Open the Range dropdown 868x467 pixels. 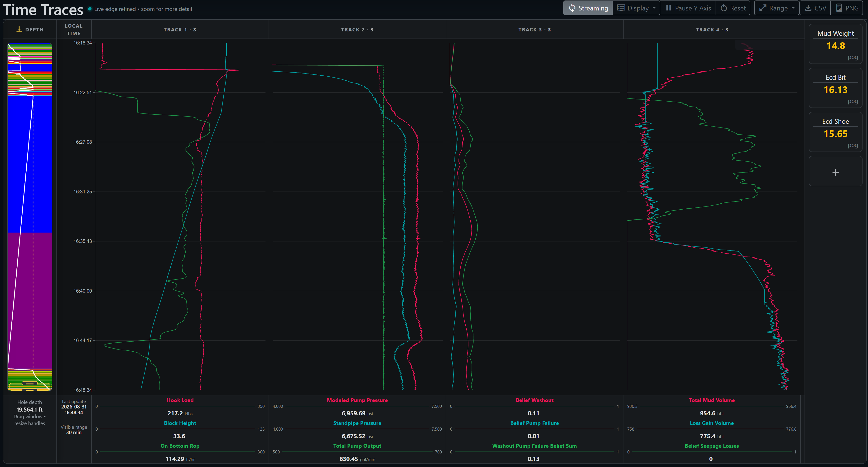[x=777, y=8]
